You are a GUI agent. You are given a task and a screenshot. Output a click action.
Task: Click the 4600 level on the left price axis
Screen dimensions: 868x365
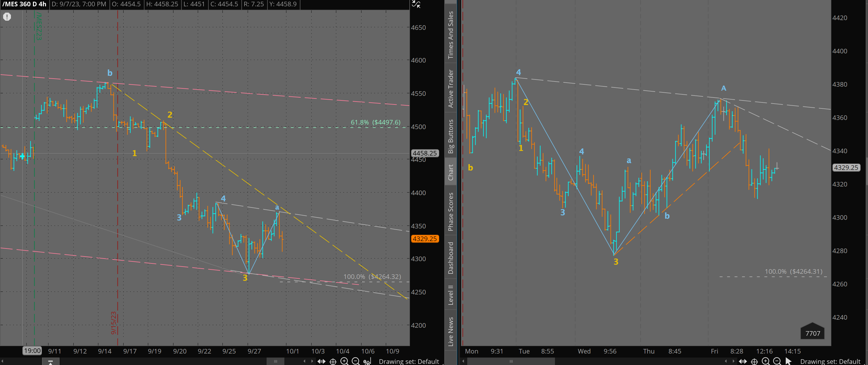coord(419,60)
